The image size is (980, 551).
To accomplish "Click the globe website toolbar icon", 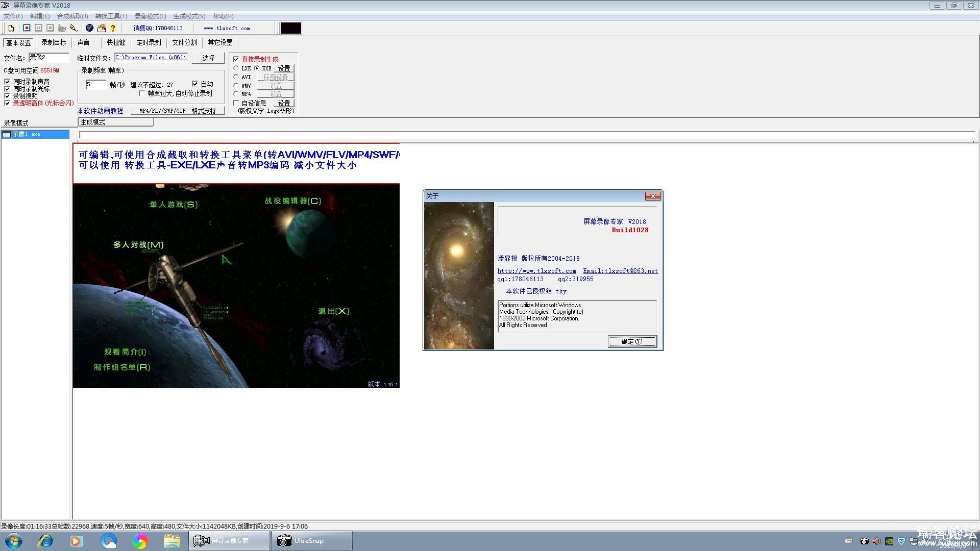I will pos(89,28).
